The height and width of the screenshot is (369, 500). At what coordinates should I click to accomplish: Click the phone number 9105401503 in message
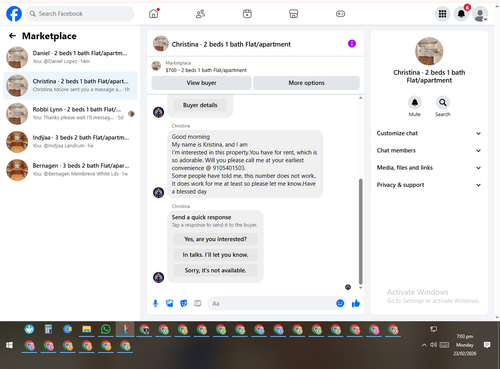click(x=229, y=168)
